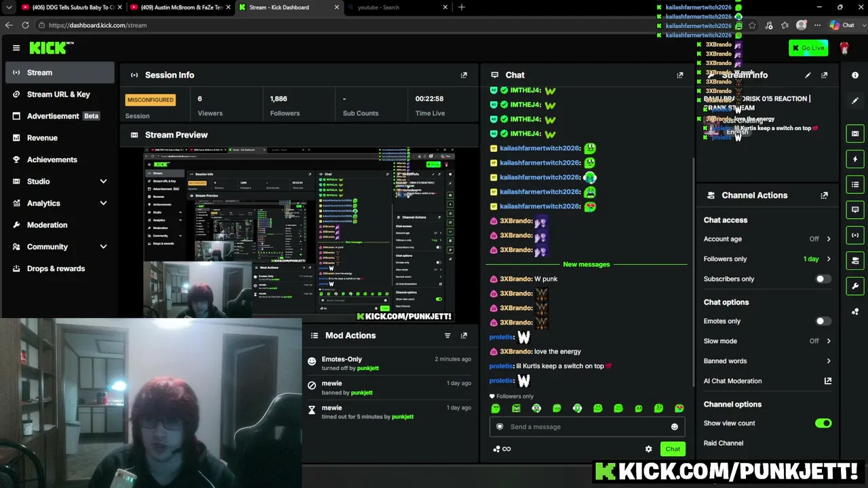Screen dimensions: 868x488
Task: Open the Copilot Chat button in browser
Action: coord(842,25)
